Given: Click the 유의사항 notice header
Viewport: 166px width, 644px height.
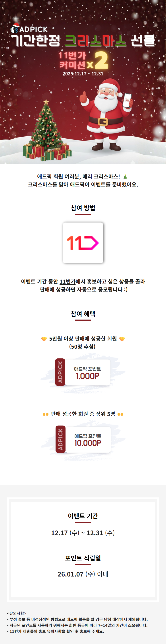Looking at the screenshot, I should click(17, 613).
